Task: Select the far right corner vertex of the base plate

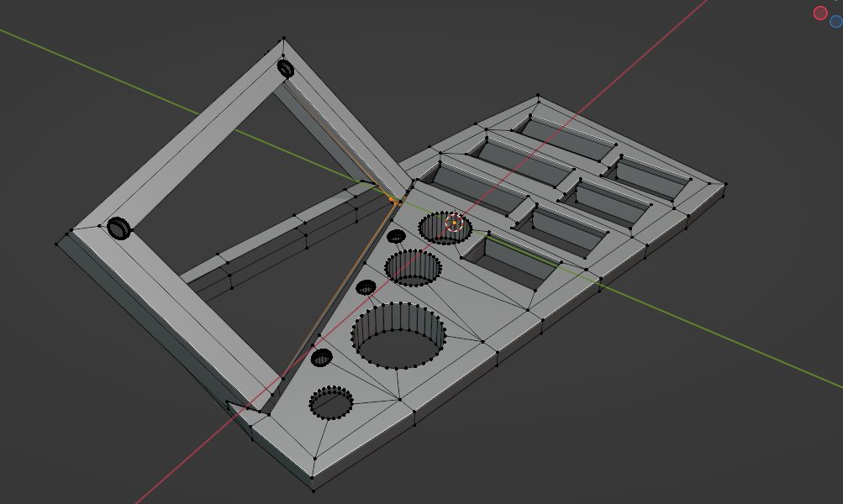Action: point(726,184)
